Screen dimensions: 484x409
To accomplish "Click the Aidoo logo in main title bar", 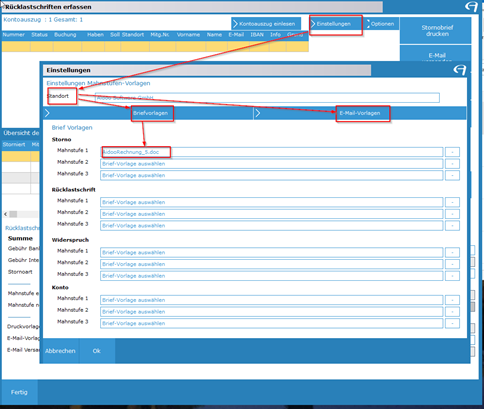I will pos(471,7).
